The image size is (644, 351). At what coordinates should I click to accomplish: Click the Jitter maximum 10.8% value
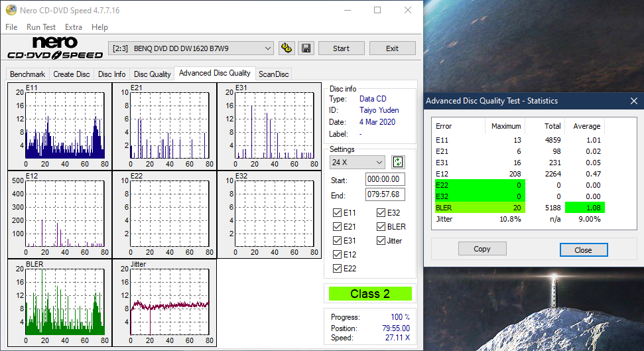[510, 219]
